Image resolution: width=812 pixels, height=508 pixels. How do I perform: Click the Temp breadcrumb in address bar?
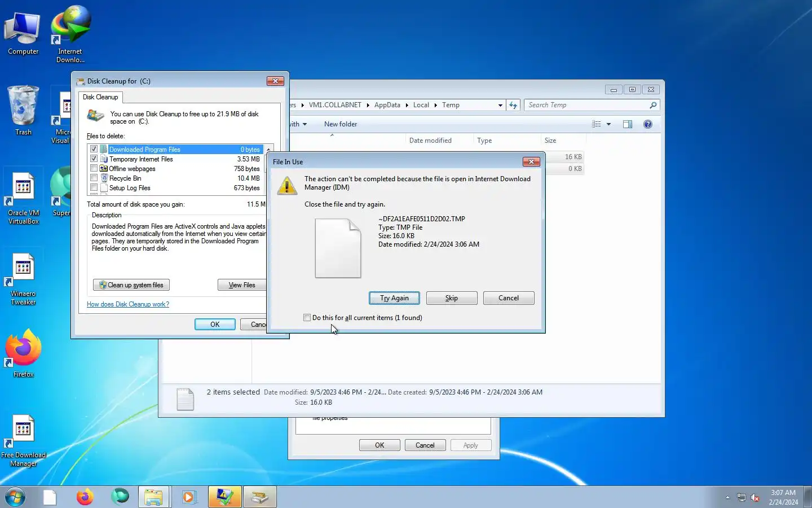coord(451,105)
